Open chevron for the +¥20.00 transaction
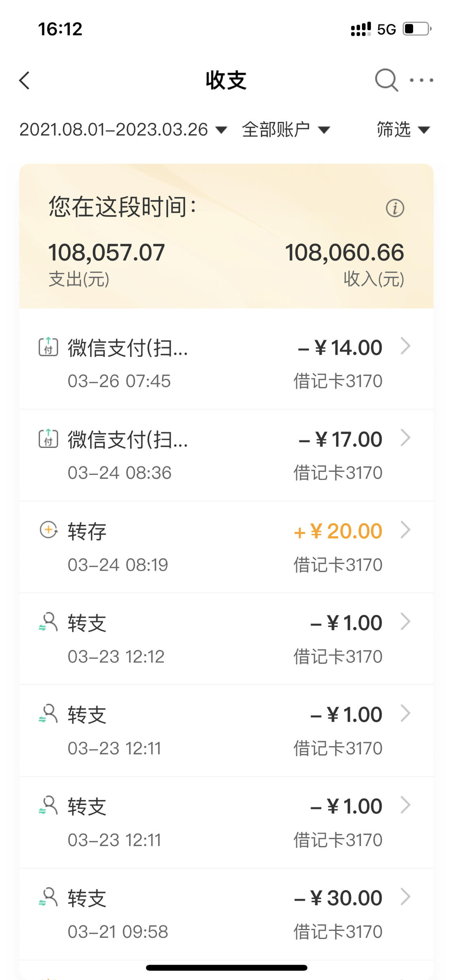 pyautogui.click(x=405, y=530)
